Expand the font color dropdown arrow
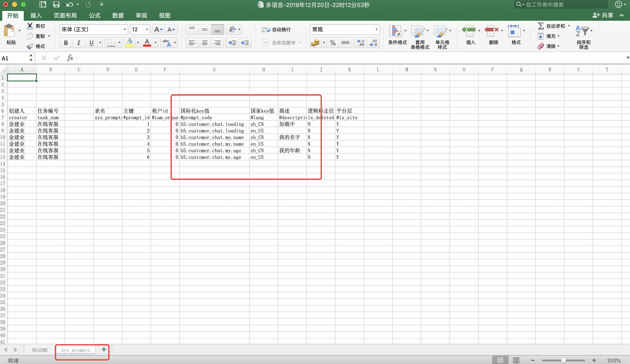This screenshot has width=630, height=364. point(155,43)
